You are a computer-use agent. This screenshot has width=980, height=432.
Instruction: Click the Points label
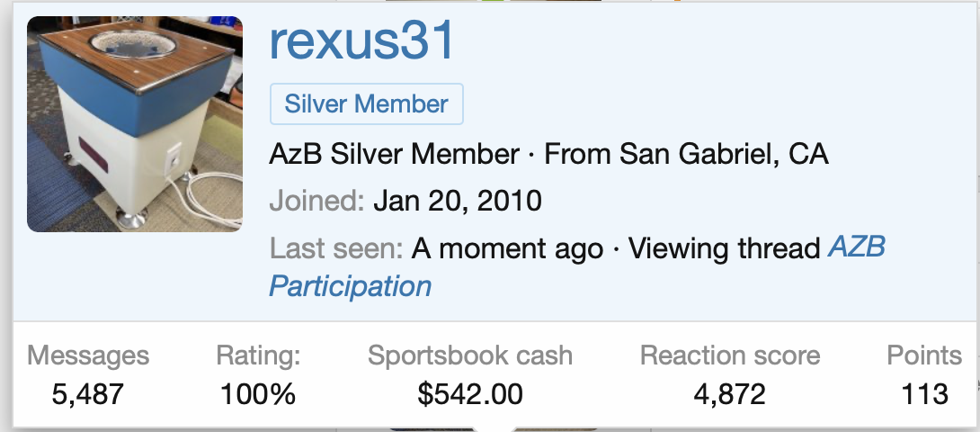[x=924, y=355]
